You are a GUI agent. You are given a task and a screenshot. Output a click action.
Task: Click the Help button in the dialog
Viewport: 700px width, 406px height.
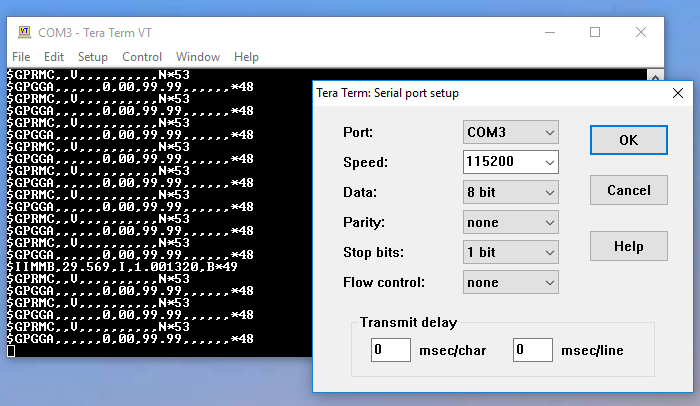click(629, 246)
